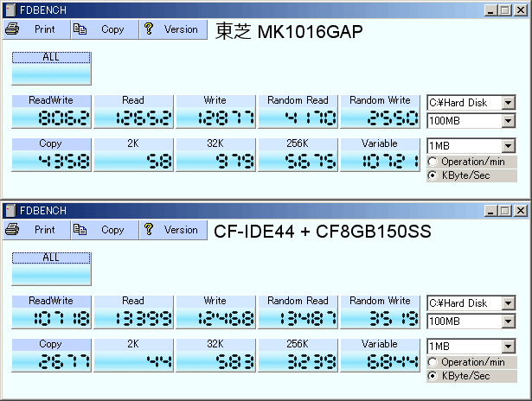
Task: Run the 256K copy test showing 3239
Action: pyautogui.click(x=298, y=355)
